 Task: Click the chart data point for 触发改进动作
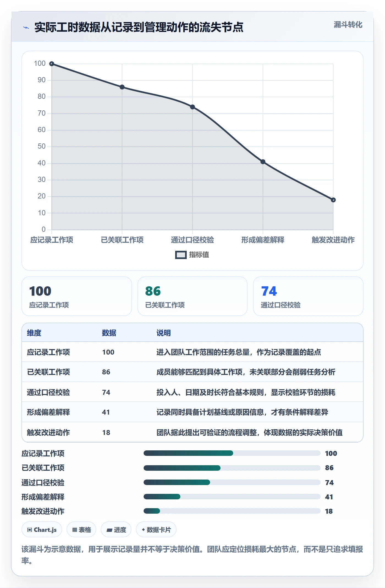(333, 200)
